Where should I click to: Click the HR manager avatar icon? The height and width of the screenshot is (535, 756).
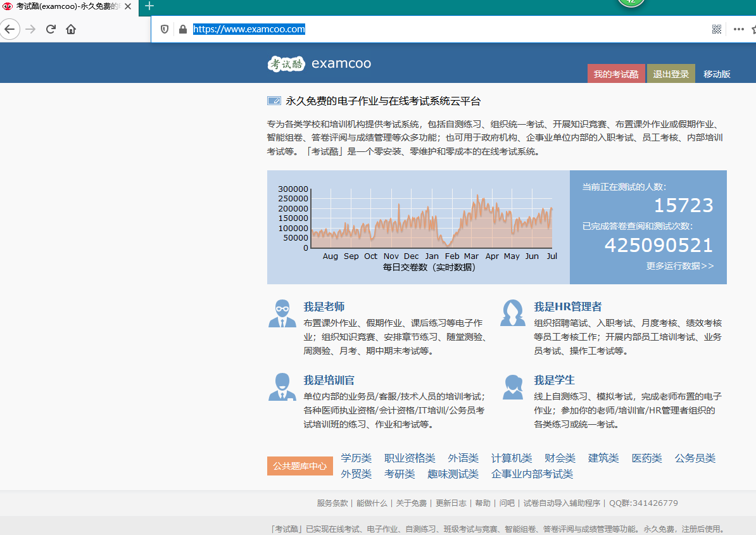[513, 313]
